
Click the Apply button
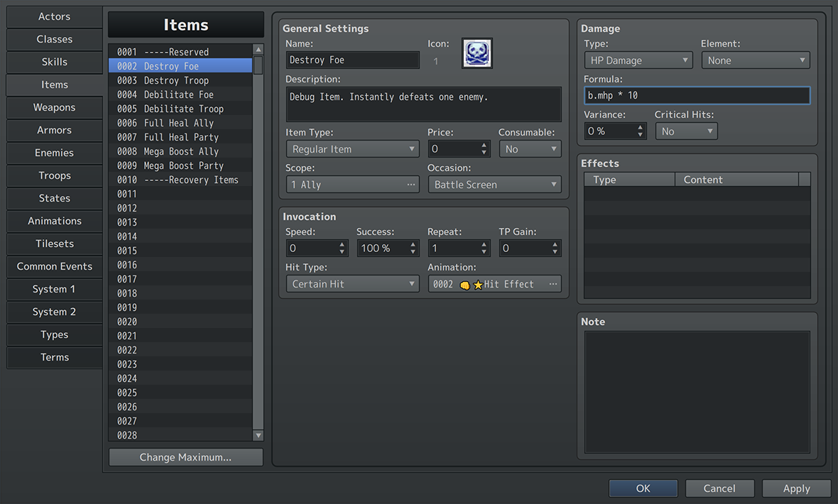[796, 488]
